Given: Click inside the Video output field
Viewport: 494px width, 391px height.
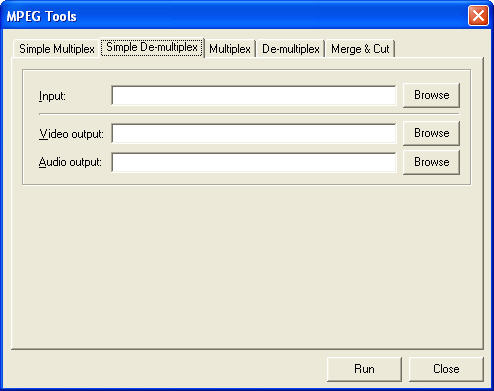Looking at the screenshot, I should [x=254, y=133].
